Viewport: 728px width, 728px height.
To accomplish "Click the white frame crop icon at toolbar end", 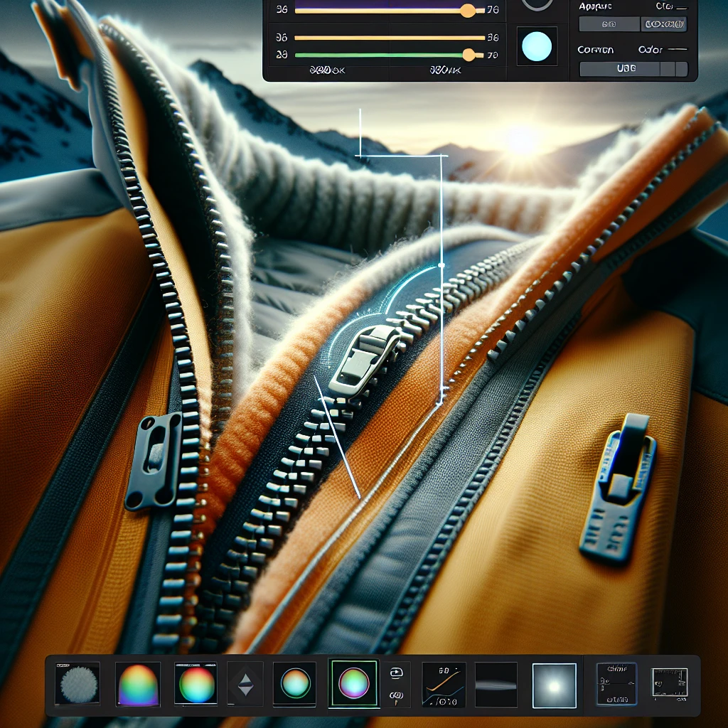I will click(x=669, y=682).
